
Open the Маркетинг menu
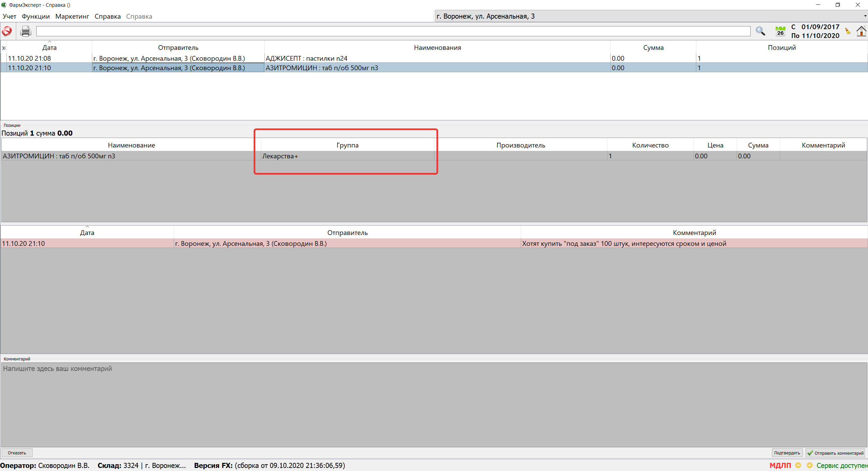point(72,16)
